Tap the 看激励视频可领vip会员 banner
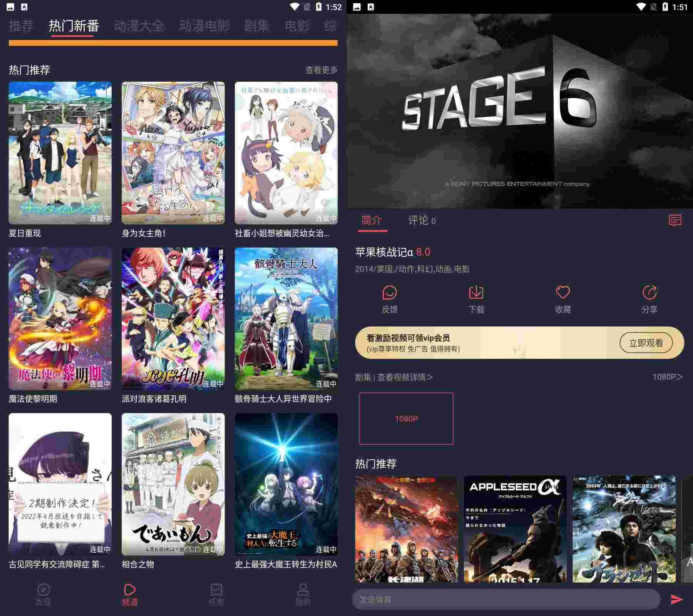693x616 pixels. point(519,343)
